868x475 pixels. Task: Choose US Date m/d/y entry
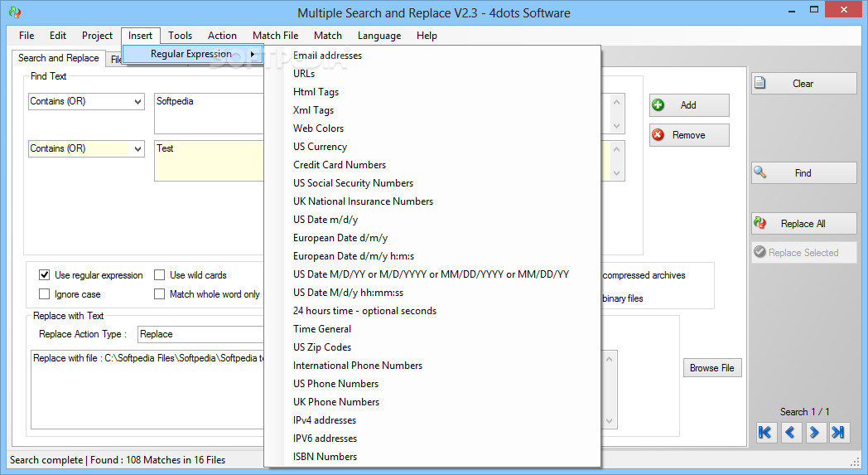(432, 220)
